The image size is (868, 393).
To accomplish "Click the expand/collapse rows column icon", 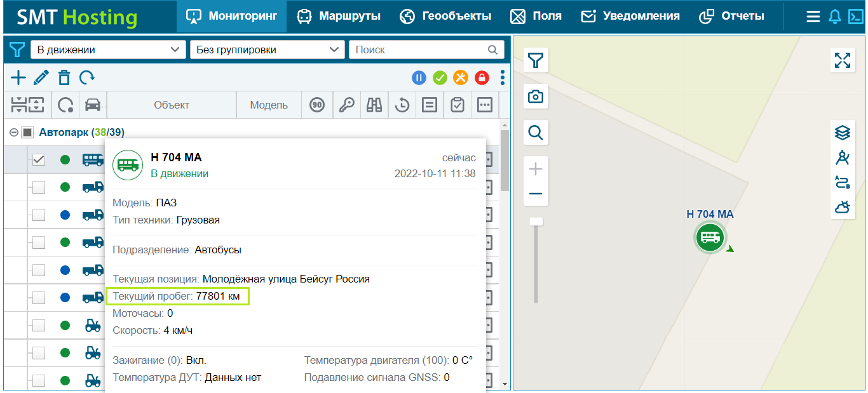I will pyautogui.click(x=28, y=105).
